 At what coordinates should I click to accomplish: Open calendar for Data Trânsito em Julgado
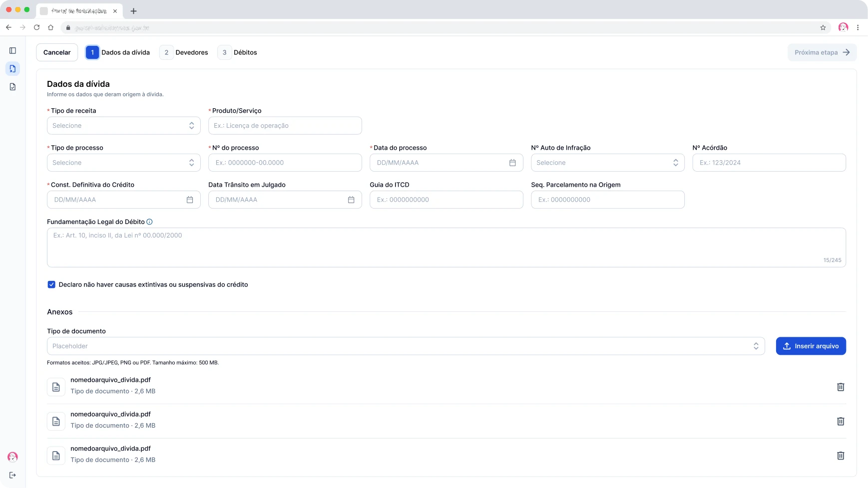tap(351, 200)
